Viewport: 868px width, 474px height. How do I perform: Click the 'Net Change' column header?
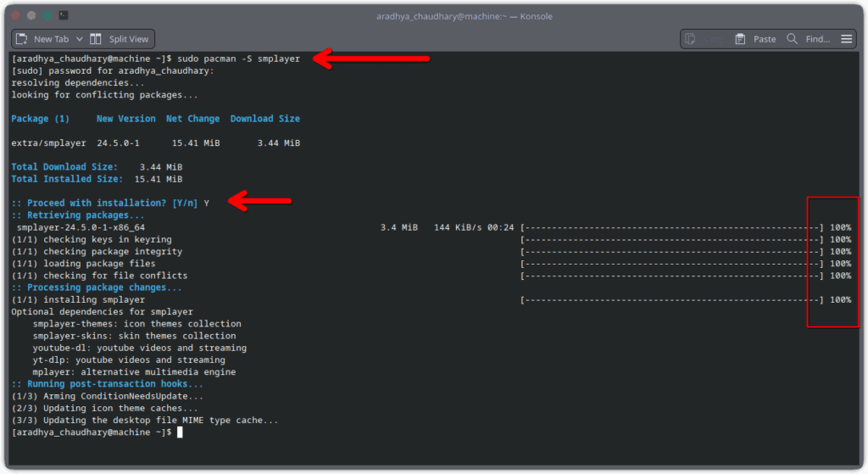[192, 119]
